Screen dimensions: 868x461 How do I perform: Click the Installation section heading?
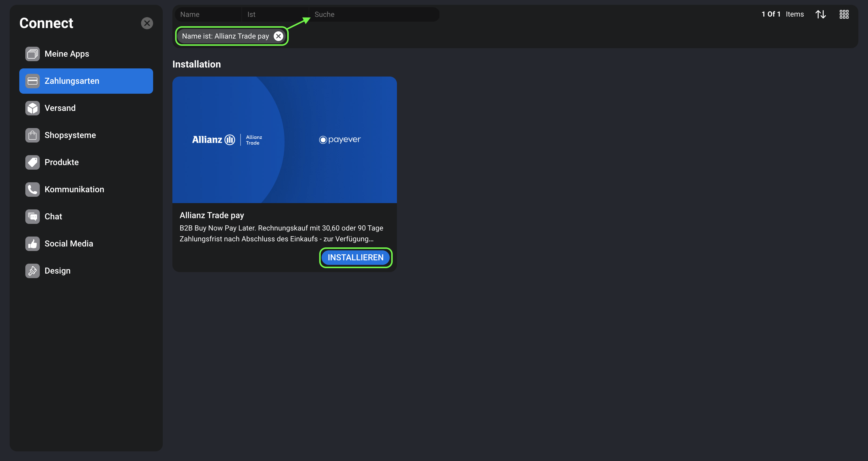tap(197, 64)
